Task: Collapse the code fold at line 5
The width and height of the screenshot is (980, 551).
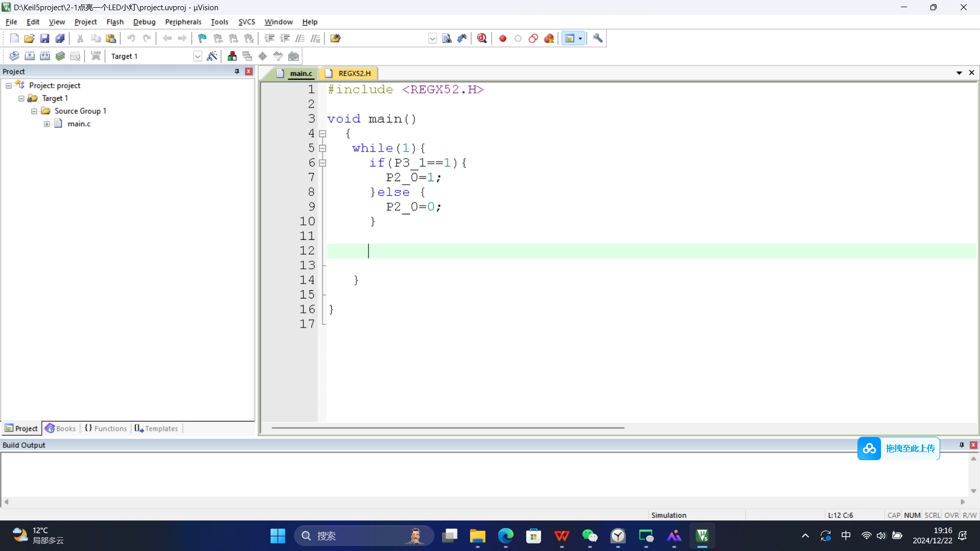Action: point(323,148)
